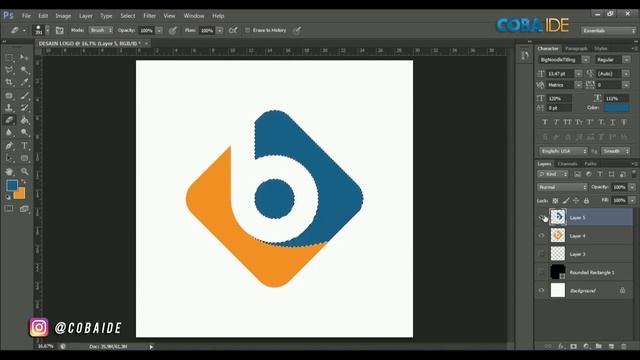
Task: Select the Path Selection tool
Action: click(x=9, y=158)
